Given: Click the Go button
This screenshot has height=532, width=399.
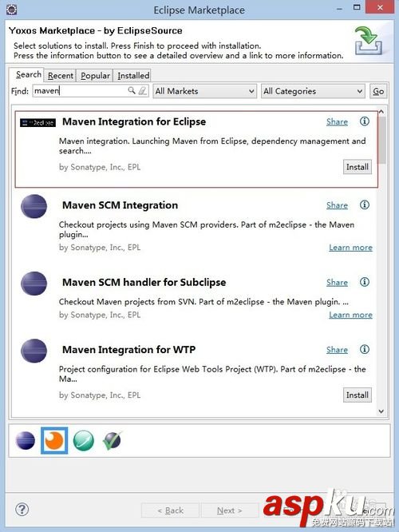Looking at the screenshot, I should (x=378, y=91).
